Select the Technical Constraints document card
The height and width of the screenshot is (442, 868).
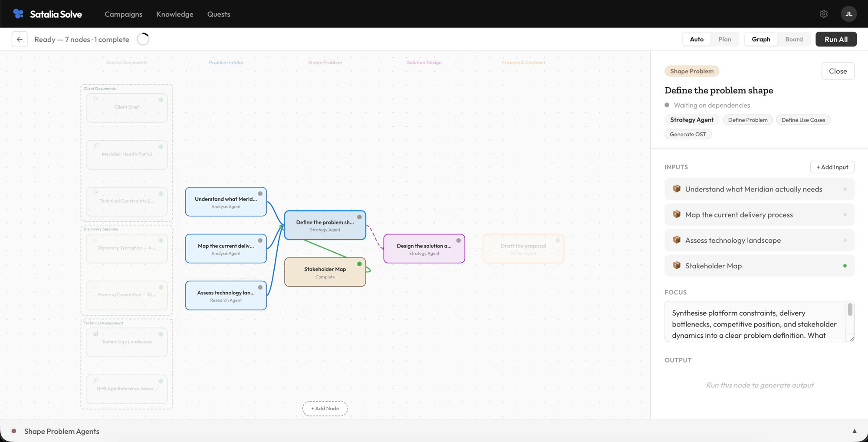(x=127, y=201)
